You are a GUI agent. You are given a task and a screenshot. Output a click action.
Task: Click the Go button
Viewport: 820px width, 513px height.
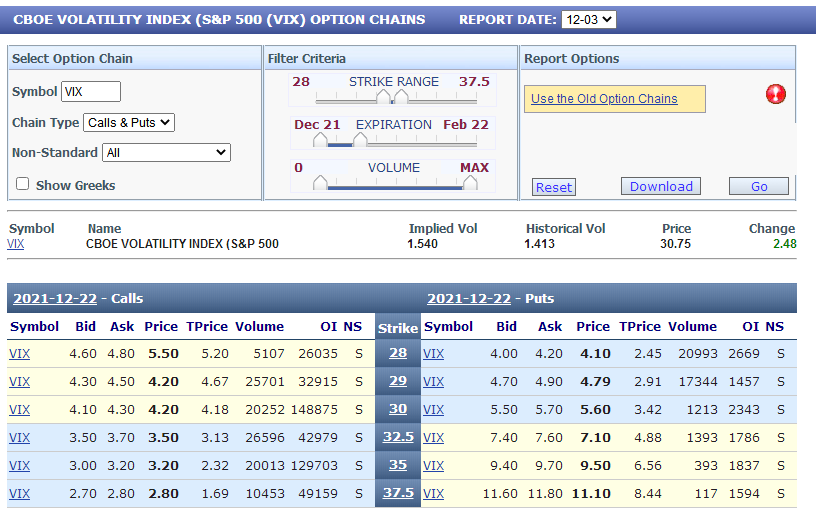pyautogui.click(x=759, y=186)
